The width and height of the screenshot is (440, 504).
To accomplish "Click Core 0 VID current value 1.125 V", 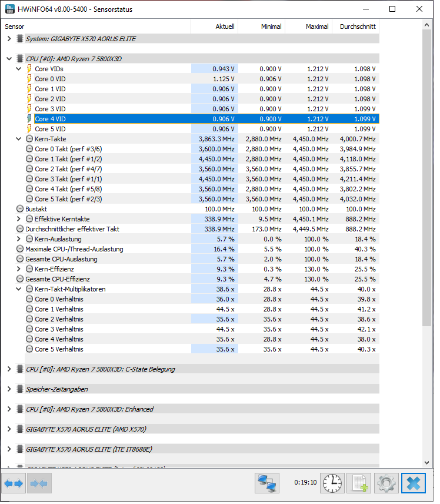I will pyautogui.click(x=224, y=79).
